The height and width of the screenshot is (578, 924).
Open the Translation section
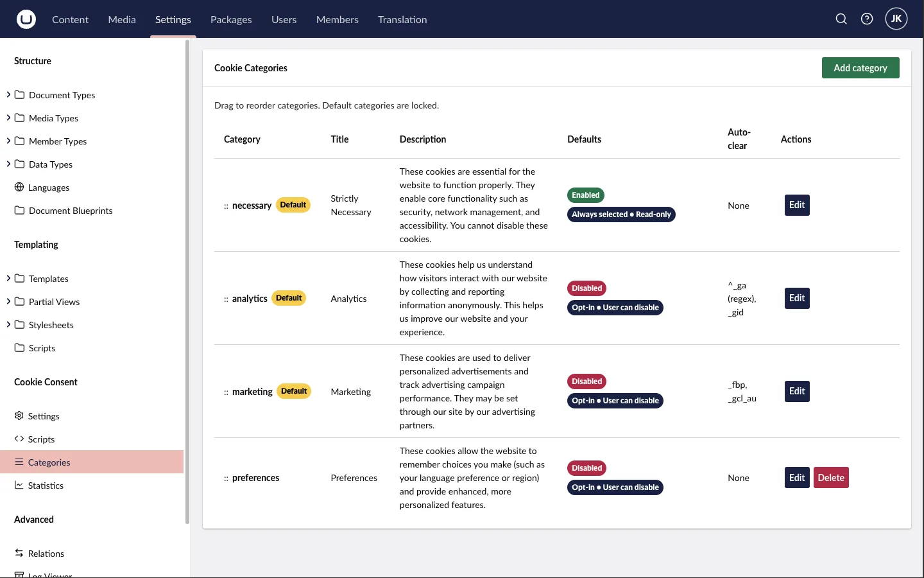[x=402, y=19]
